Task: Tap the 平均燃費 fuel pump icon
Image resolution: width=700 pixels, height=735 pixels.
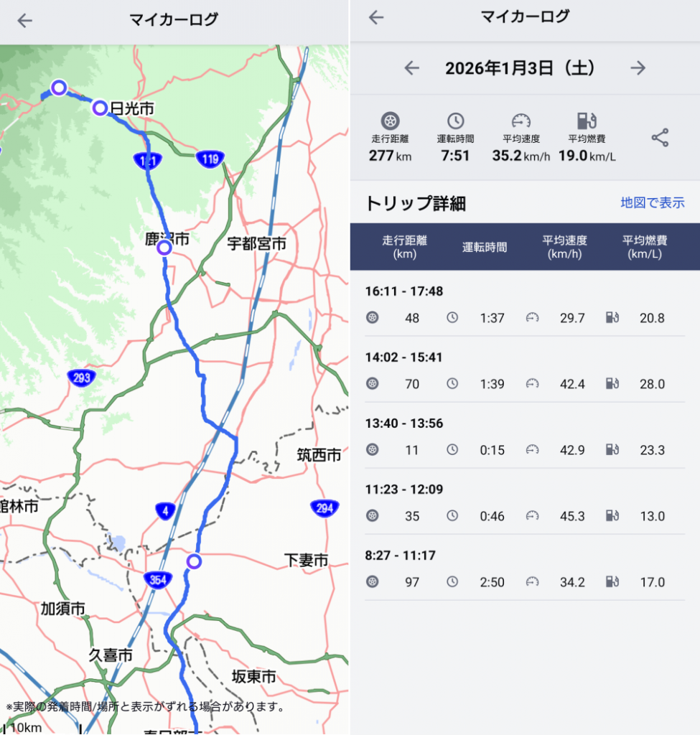Action: tap(587, 121)
